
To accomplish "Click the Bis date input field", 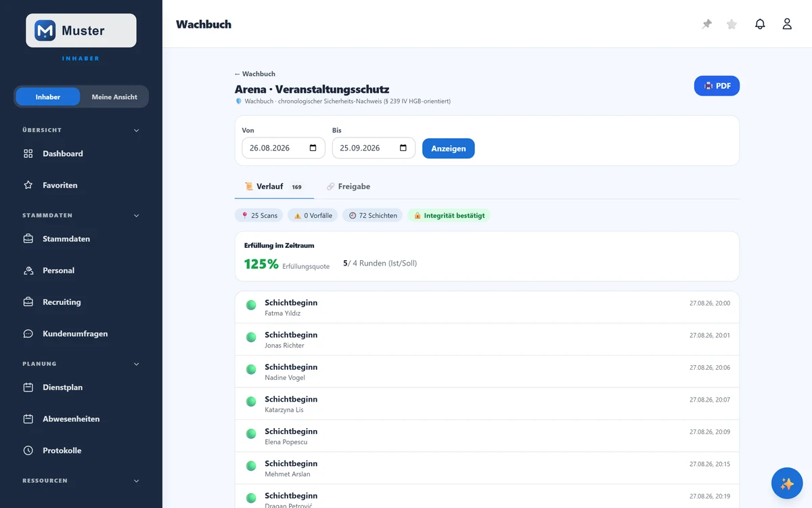I will pyautogui.click(x=374, y=148).
